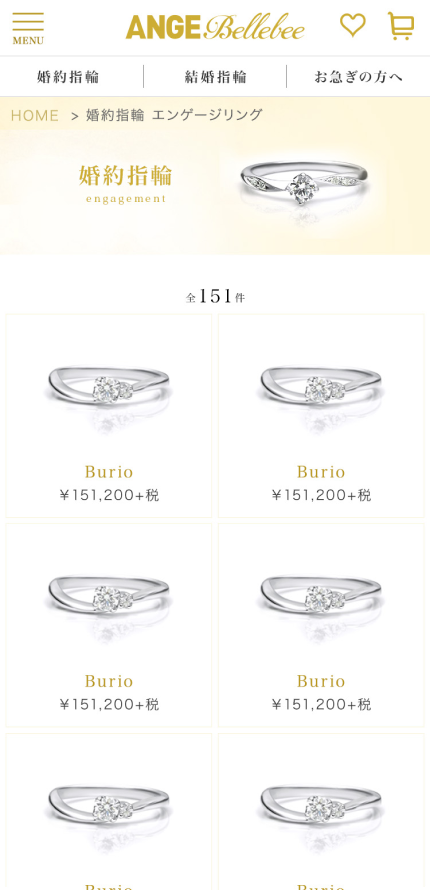Go to HOME breadcrumb link
This screenshot has height=890, width=430.
pos(35,116)
